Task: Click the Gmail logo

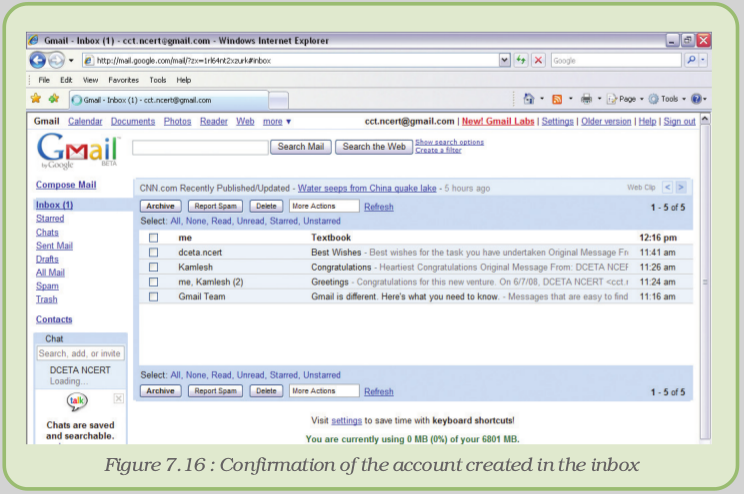Action: coord(78,150)
